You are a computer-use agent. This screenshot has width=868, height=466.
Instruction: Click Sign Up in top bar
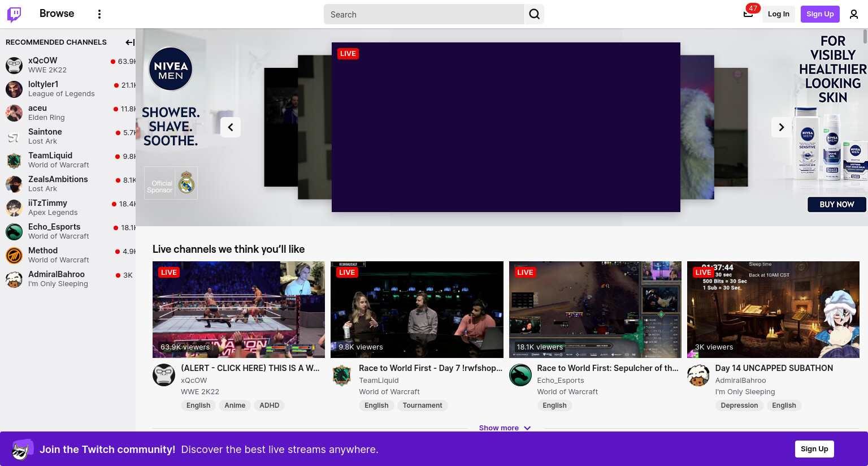pos(820,14)
